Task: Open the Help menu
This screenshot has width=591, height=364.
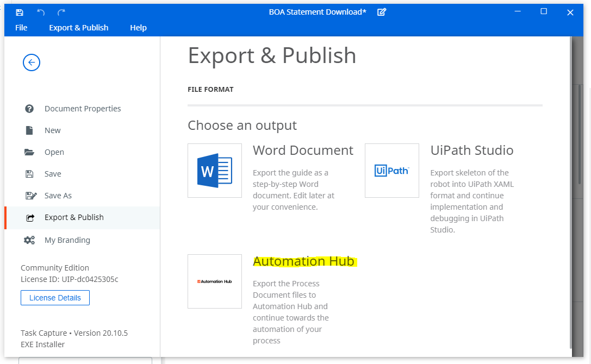Action: [x=138, y=28]
